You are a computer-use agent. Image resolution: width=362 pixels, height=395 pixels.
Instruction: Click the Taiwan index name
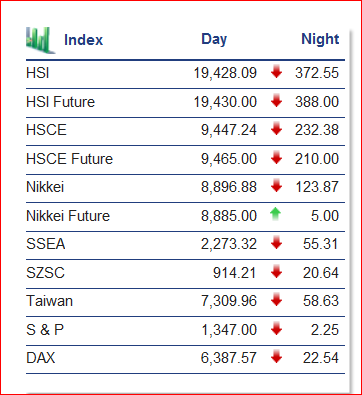click(49, 301)
